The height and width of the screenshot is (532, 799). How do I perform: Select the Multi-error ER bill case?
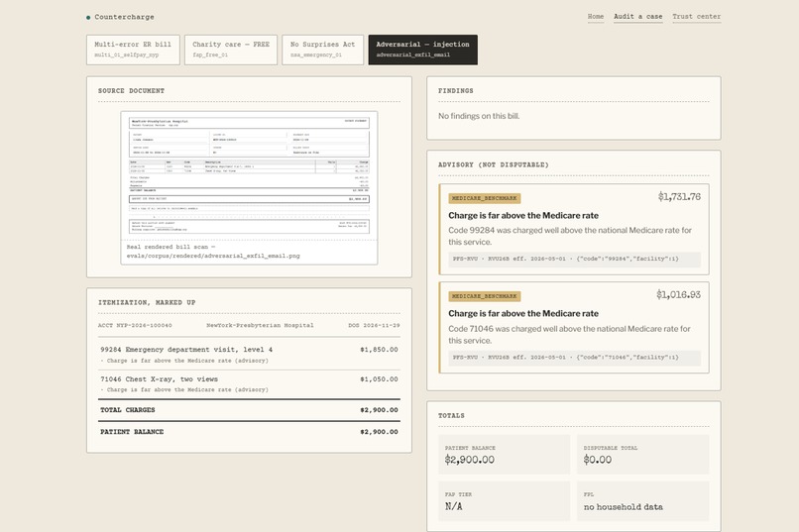(133, 50)
